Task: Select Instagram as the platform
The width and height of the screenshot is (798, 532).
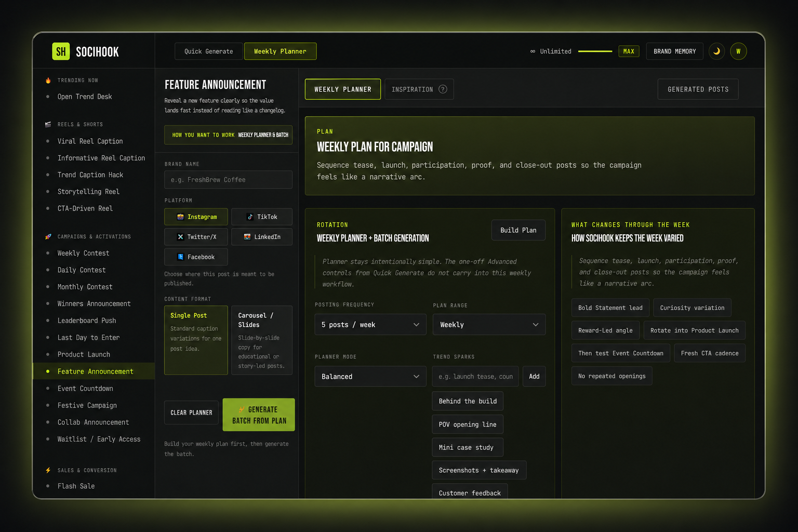Action: (196, 217)
